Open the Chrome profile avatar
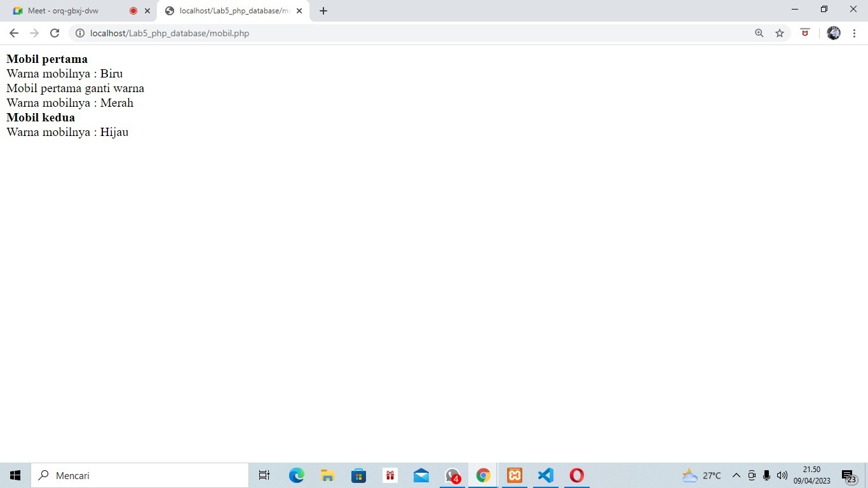The height and width of the screenshot is (488, 868). click(833, 33)
